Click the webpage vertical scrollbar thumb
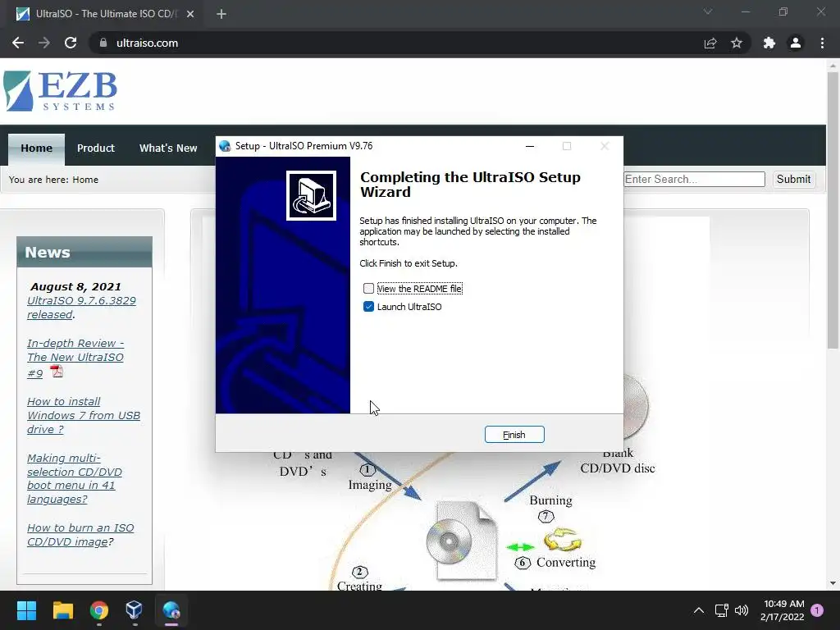Image resolution: width=840 pixels, height=630 pixels. (x=833, y=209)
